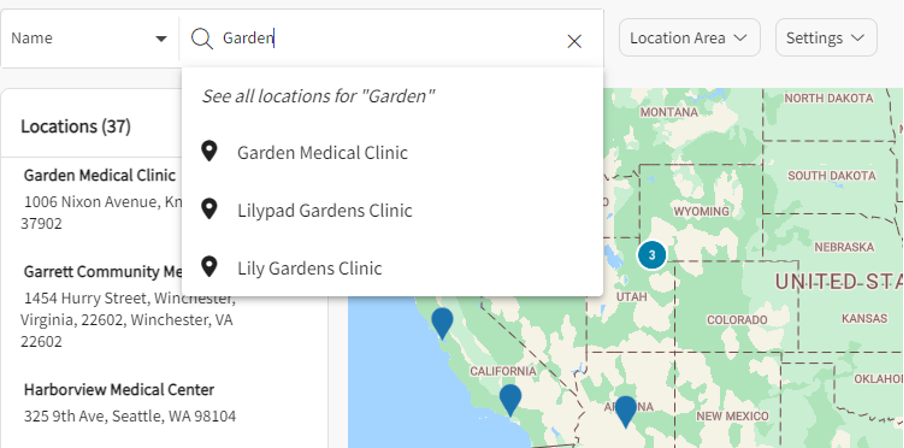Choose Garden Medical Clinic from suggestions
Image resolution: width=904 pixels, height=448 pixels.
click(x=322, y=153)
